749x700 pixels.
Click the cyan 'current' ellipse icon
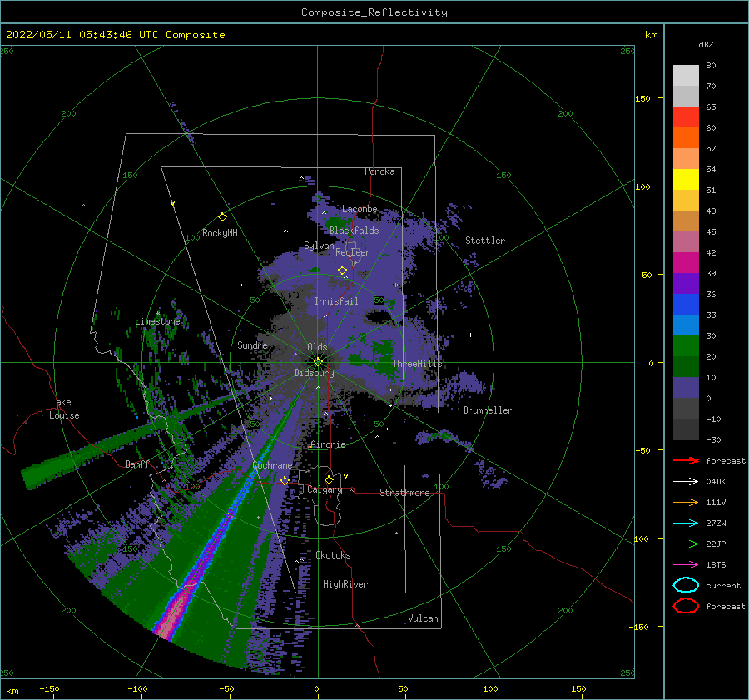coord(686,585)
